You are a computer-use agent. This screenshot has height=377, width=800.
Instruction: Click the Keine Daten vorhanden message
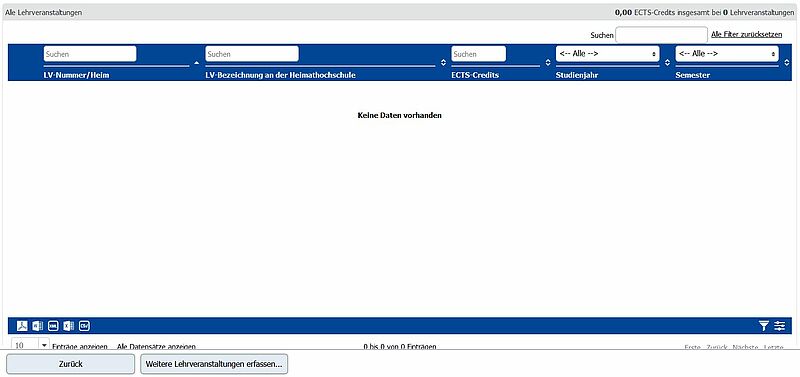399,115
